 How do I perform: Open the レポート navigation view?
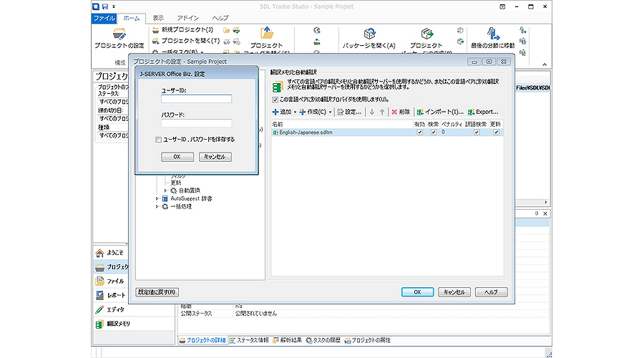coord(111,296)
